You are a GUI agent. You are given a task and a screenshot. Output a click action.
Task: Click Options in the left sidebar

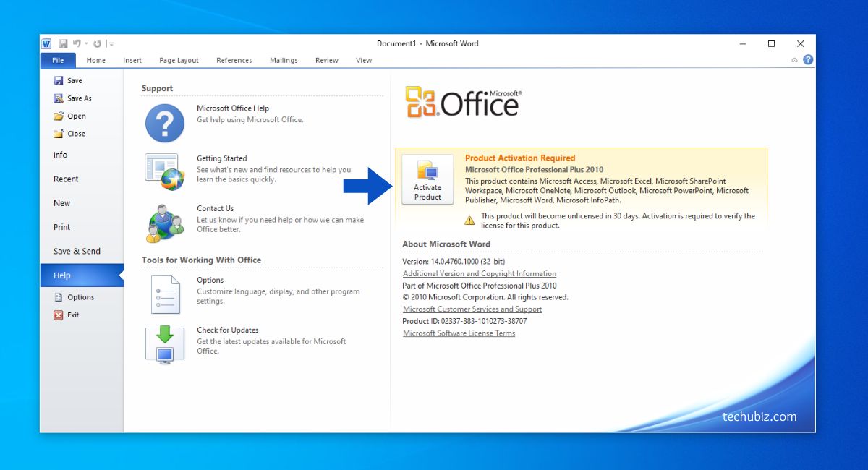point(75,297)
